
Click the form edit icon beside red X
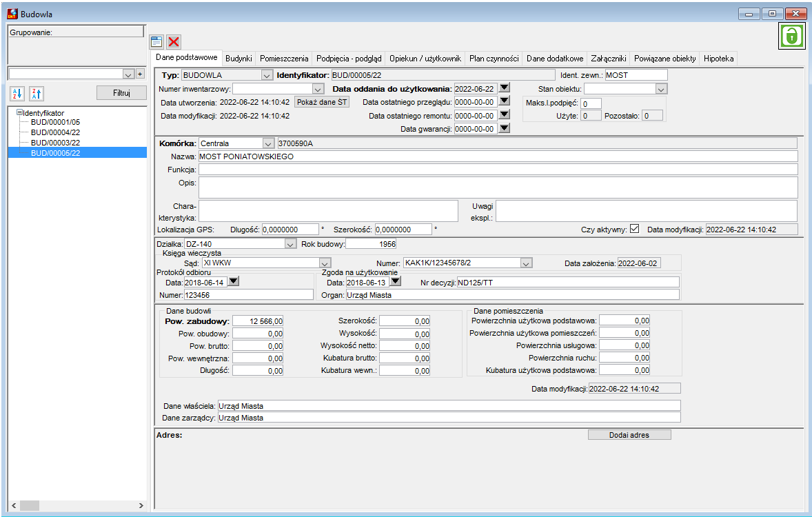(x=156, y=42)
